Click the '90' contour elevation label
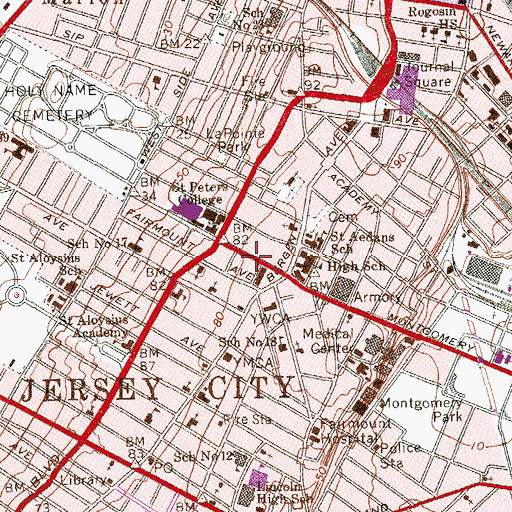This screenshot has width=512, height=512. point(400,161)
